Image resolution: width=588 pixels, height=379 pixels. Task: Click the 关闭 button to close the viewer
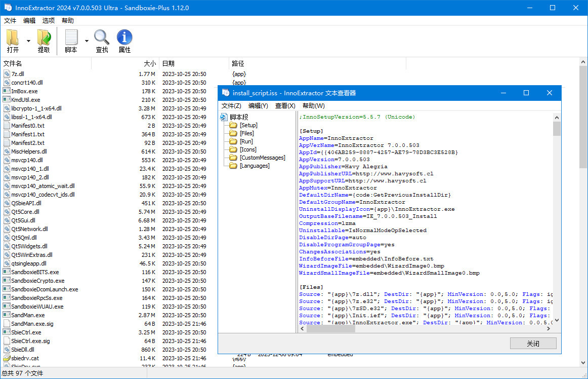pyautogui.click(x=533, y=343)
